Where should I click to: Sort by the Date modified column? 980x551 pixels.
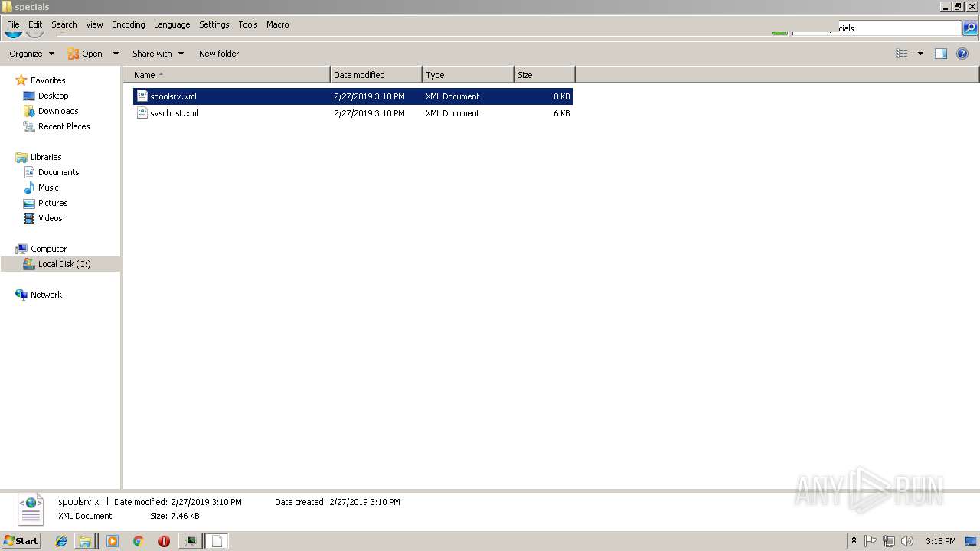click(x=376, y=75)
